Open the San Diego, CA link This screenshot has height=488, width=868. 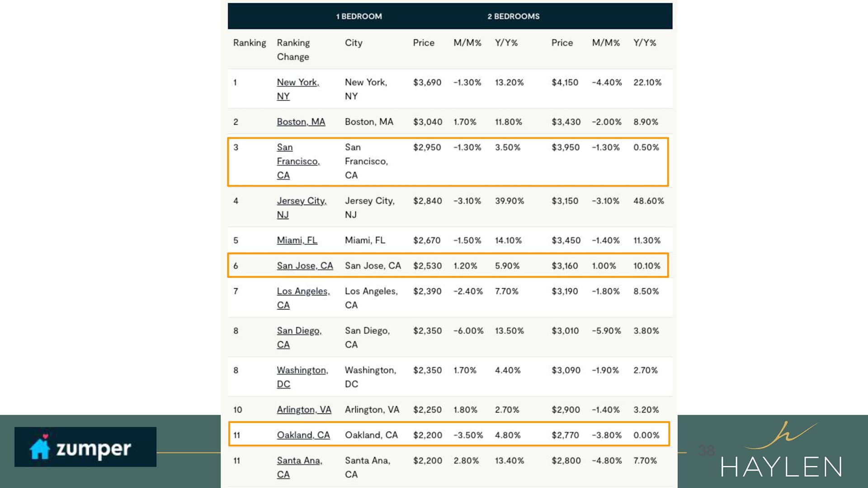click(x=299, y=331)
